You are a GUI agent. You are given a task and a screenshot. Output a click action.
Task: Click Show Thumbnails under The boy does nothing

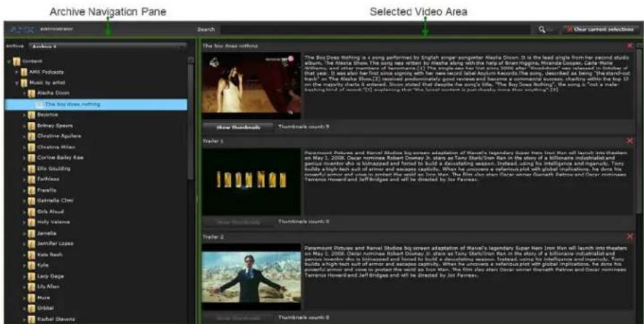pos(238,127)
